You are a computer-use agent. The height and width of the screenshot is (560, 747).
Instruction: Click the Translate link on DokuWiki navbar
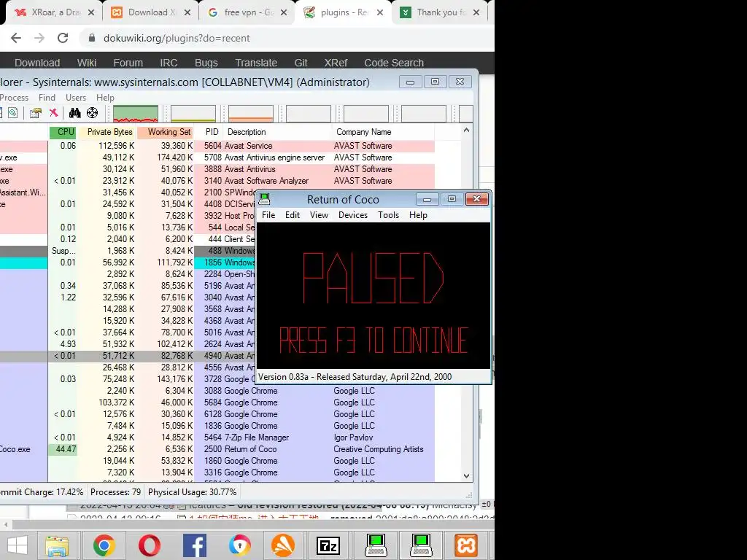click(256, 63)
